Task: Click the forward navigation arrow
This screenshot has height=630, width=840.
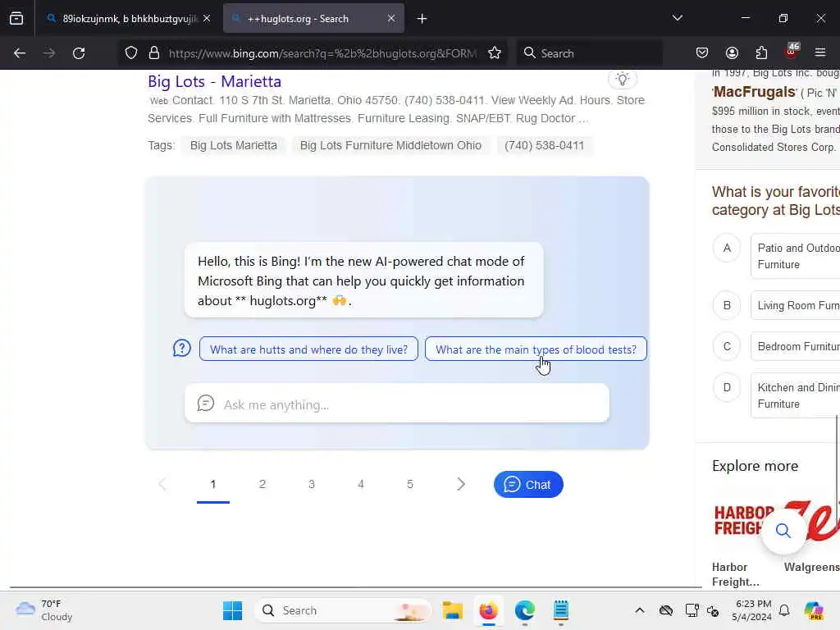Action: (x=48, y=53)
